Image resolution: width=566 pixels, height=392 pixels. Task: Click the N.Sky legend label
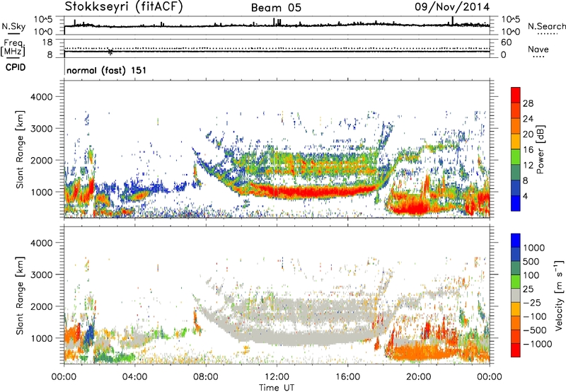click(13, 27)
